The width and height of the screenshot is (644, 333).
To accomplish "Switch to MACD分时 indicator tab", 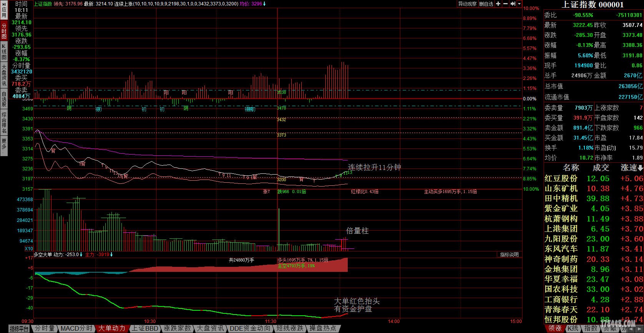I will [x=76, y=328].
